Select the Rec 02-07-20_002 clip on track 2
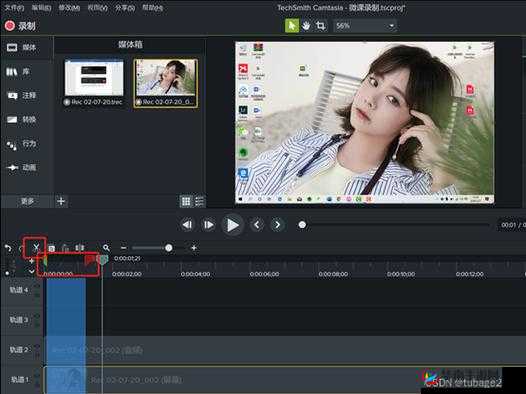The height and width of the screenshot is (394, 526). pos(285,350)
